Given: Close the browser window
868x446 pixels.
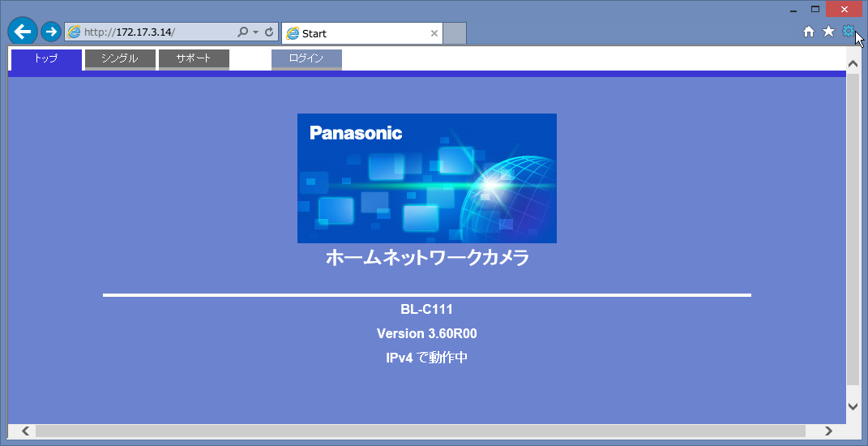Looking at the screenshot, I should click(x=844, y=9).
